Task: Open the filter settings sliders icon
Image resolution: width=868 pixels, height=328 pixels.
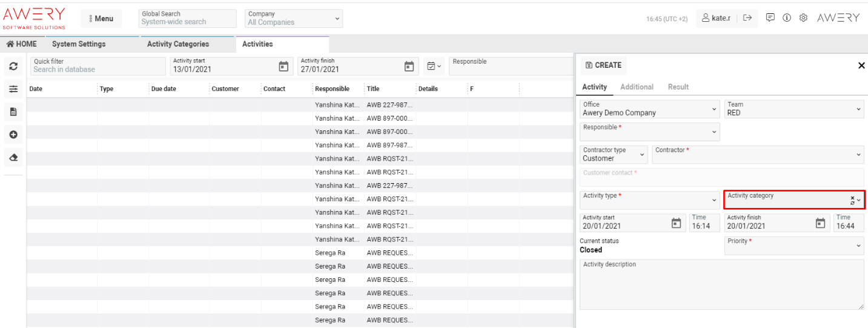Action: click(x=13, y=89)
